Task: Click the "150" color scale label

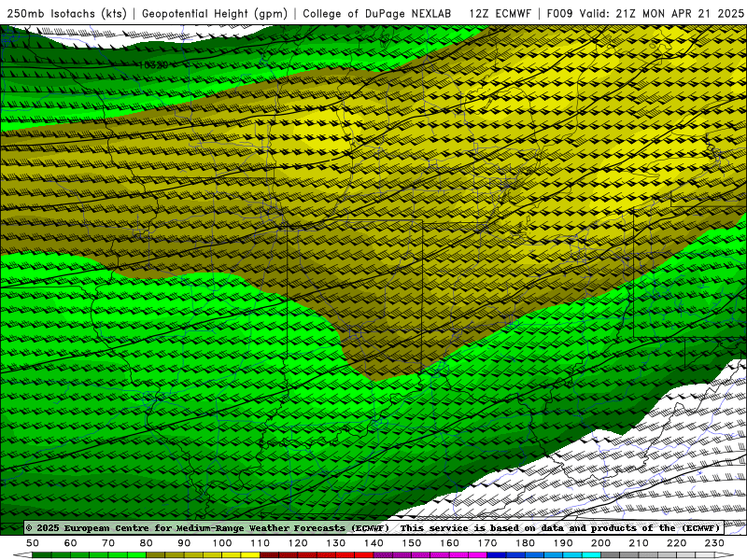Action: (412, 543)
